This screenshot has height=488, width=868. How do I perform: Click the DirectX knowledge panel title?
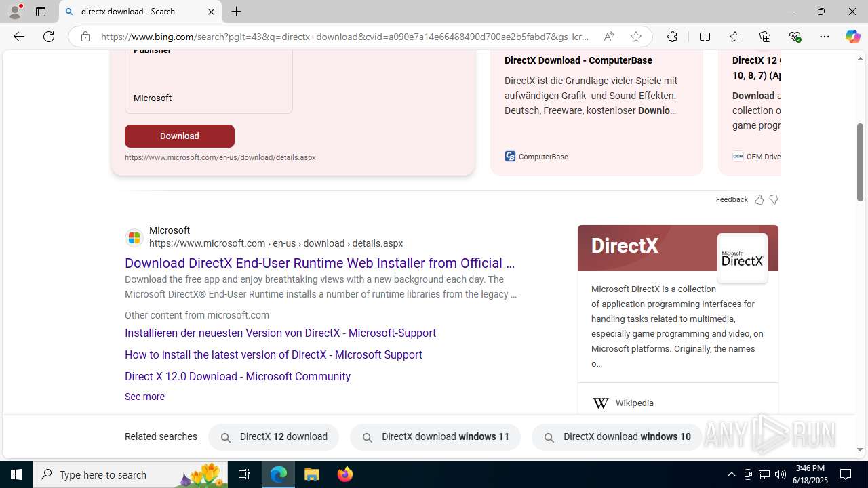[x=625, y=245]
